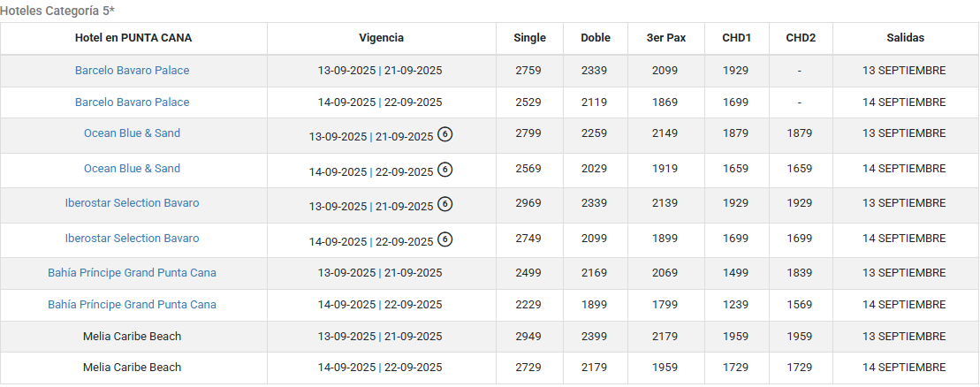The image size is (980, 387).
Task: Click the Hotel en PUNTA CANA header
Action: (x=133, y=37)
